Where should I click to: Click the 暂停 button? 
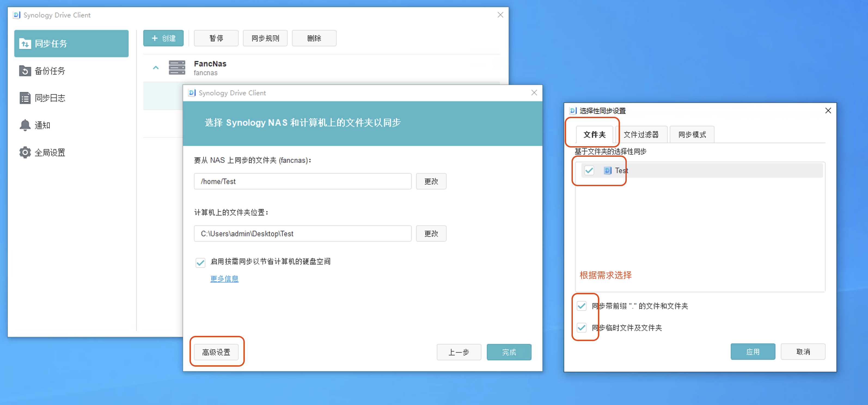tap(216, 38)
